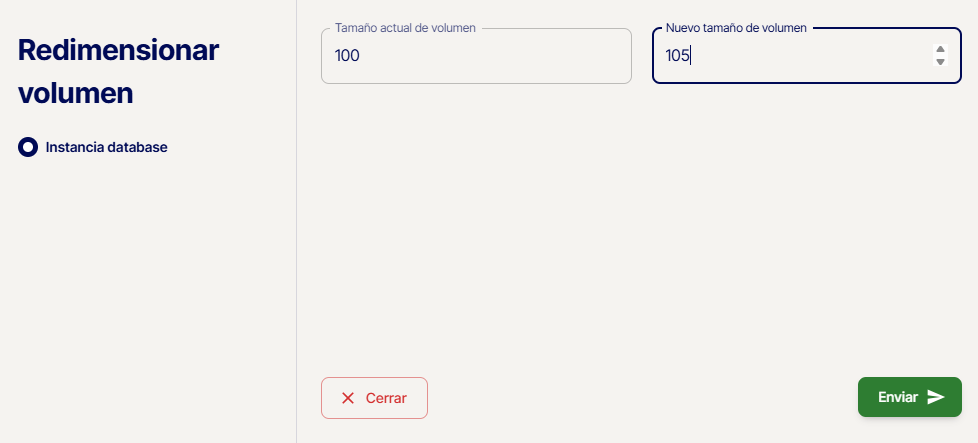The width and height of the screenshot is (978, 443).
Task: Click the "Tamaño actual de volumen" floating label
Action: coord(405,28)
